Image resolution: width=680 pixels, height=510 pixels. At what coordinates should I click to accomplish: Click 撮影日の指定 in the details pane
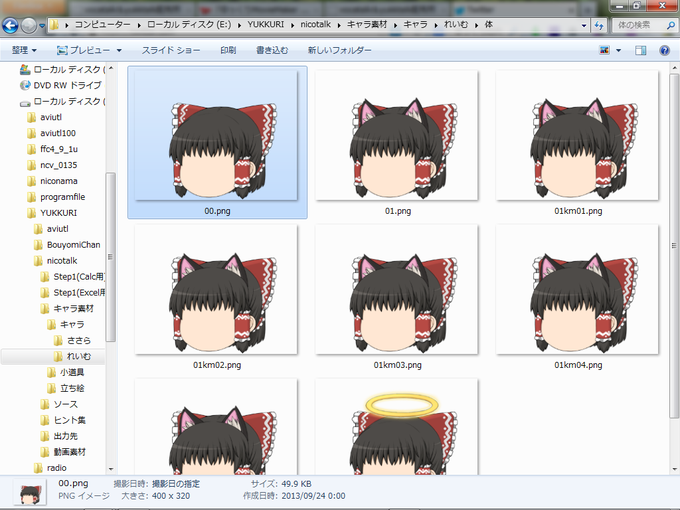[x=176, y=484]
